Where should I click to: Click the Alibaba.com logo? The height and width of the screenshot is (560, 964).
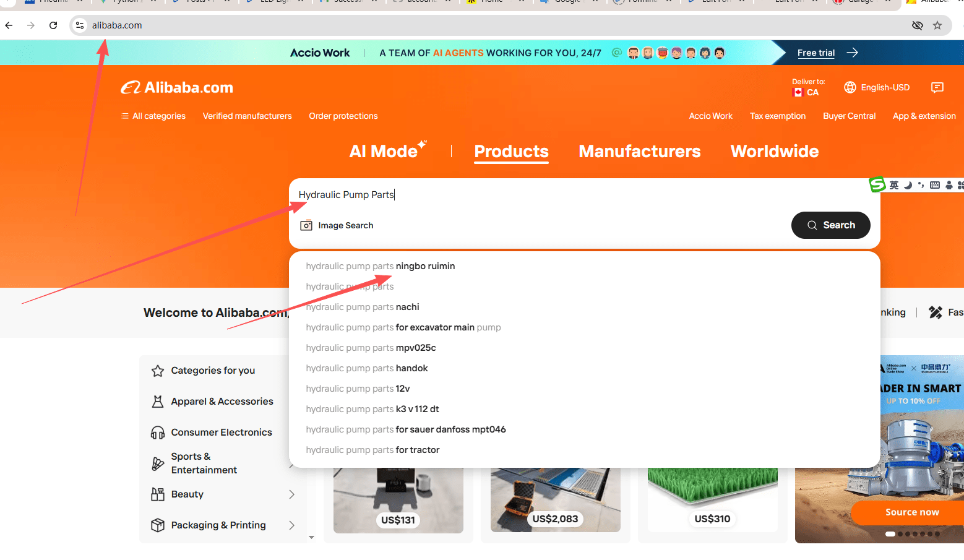click(177, 87)
